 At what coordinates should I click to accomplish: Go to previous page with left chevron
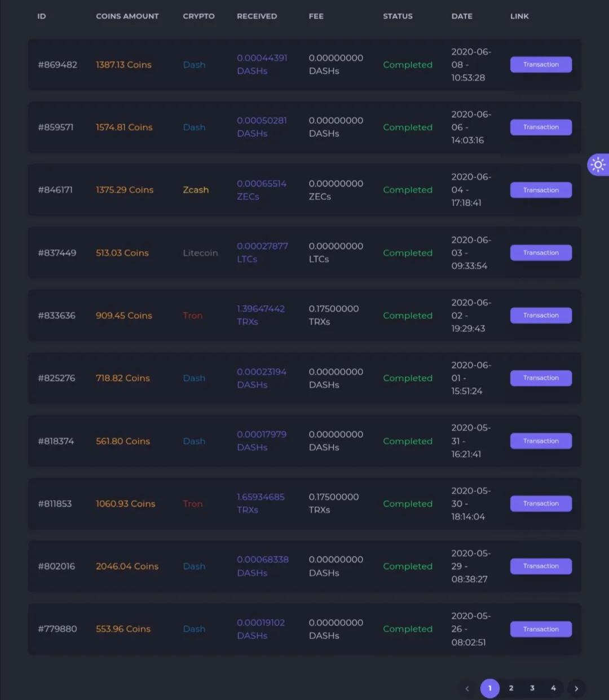coord(467,688)
